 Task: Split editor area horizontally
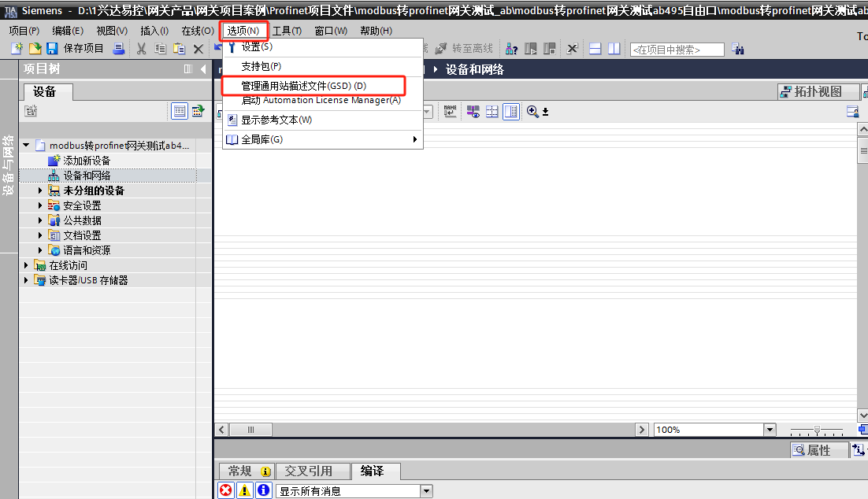[x=595, y=49]
